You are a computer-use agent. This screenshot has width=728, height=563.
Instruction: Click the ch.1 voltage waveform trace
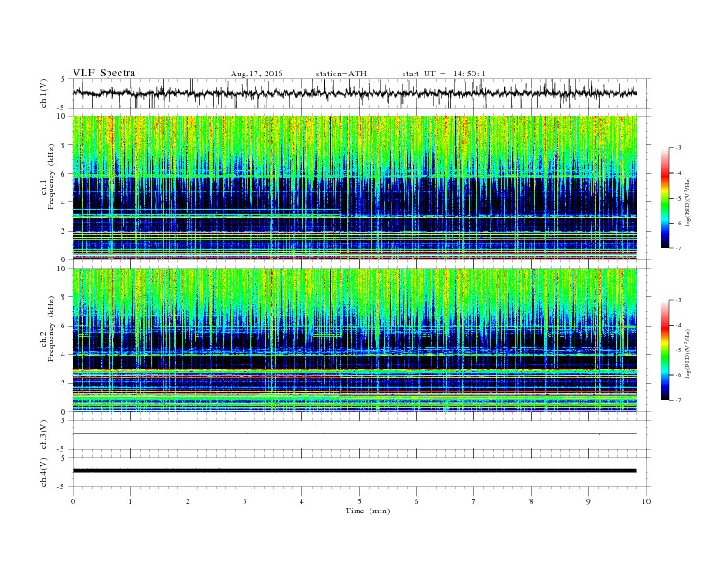coord(355,93)
